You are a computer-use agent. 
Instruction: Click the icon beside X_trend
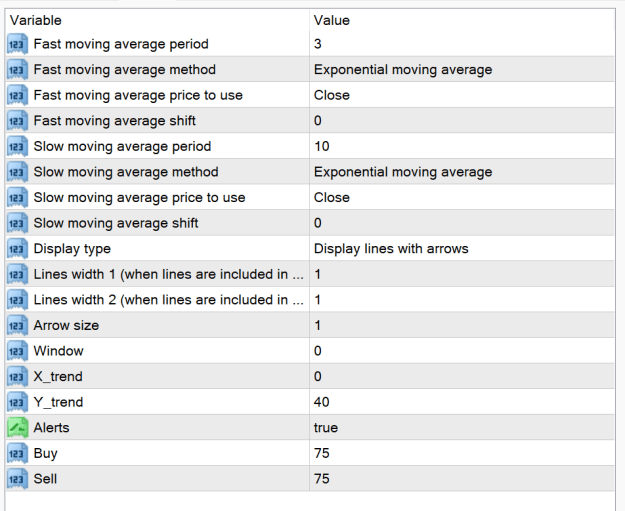coord(17,377)
